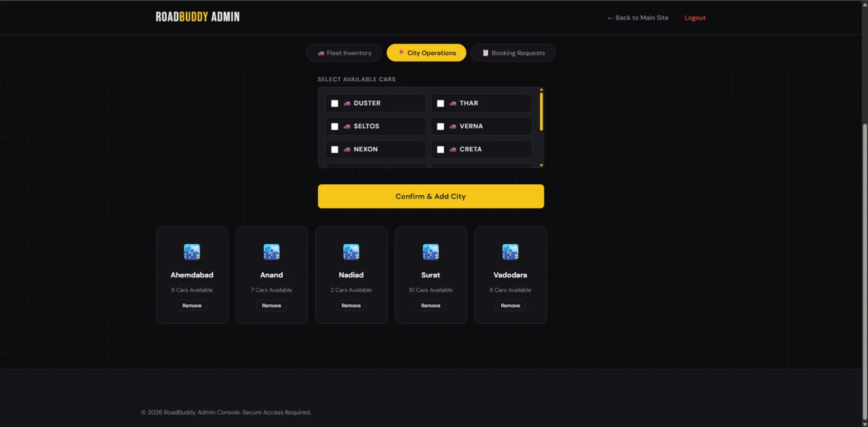Mark the CRETA checkbox
Screen dimensions: 868x427
click(x=441, y=150)
